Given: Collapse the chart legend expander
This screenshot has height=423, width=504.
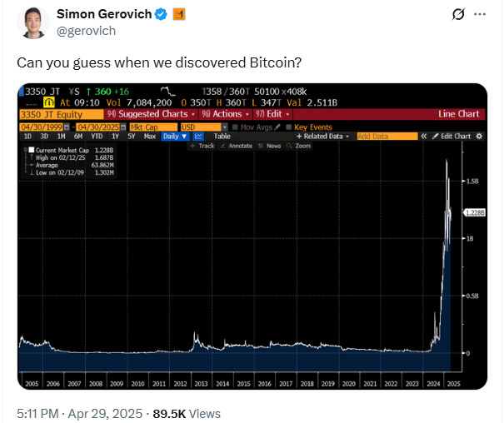Looking at the screenshot, I should (26, 150).
